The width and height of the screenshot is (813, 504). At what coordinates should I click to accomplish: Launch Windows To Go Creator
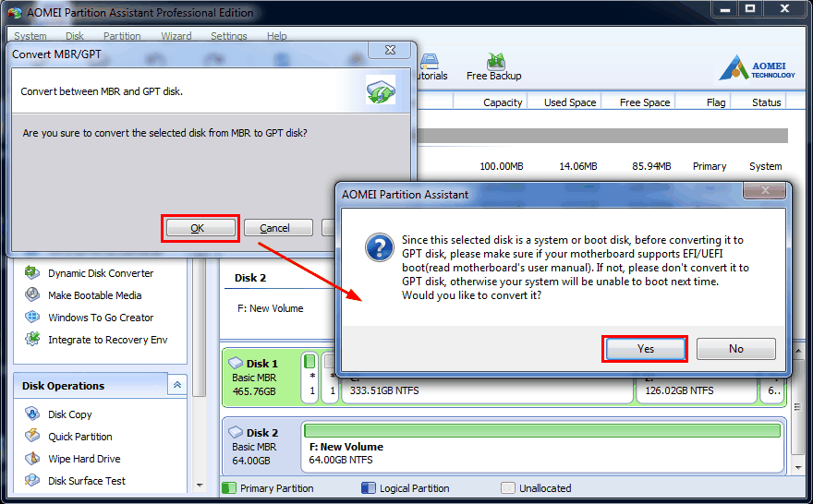coord(101,318)
